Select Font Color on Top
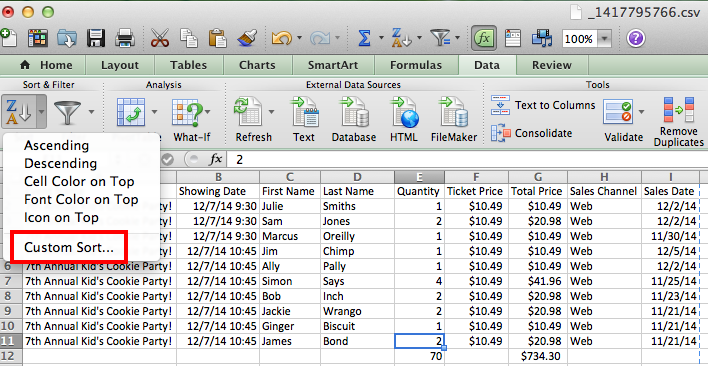Screen dimensions: 708x366 pos(81,199)
